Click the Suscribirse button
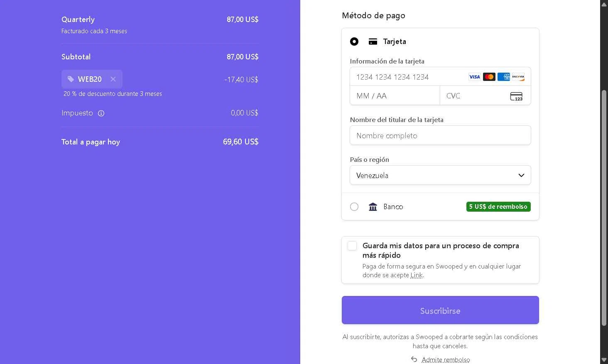 [x=440, y=310]
